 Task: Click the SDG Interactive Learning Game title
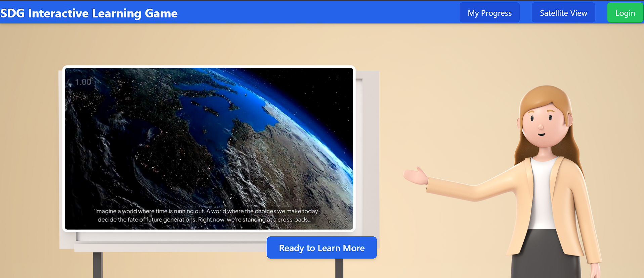pyautogui.click(x=89, y=13)
